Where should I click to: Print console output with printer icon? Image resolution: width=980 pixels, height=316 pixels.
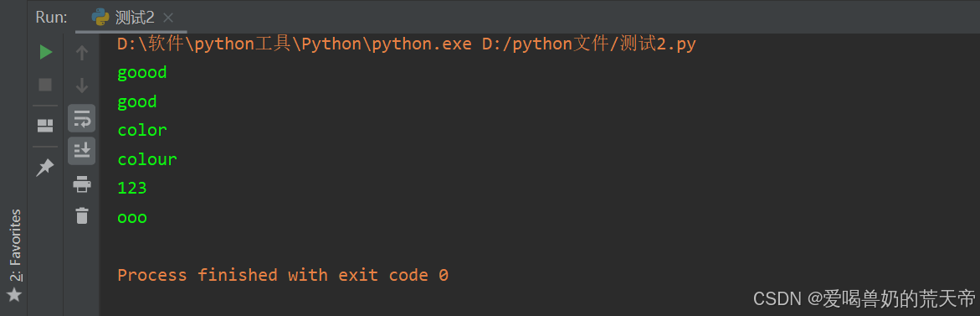point(82,184)
